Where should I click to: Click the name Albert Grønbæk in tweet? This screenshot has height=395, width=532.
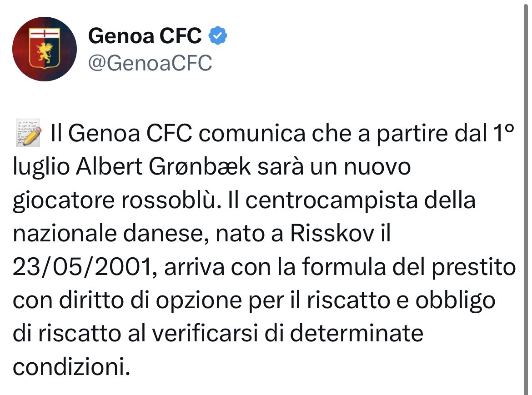[x=163, y=167]
